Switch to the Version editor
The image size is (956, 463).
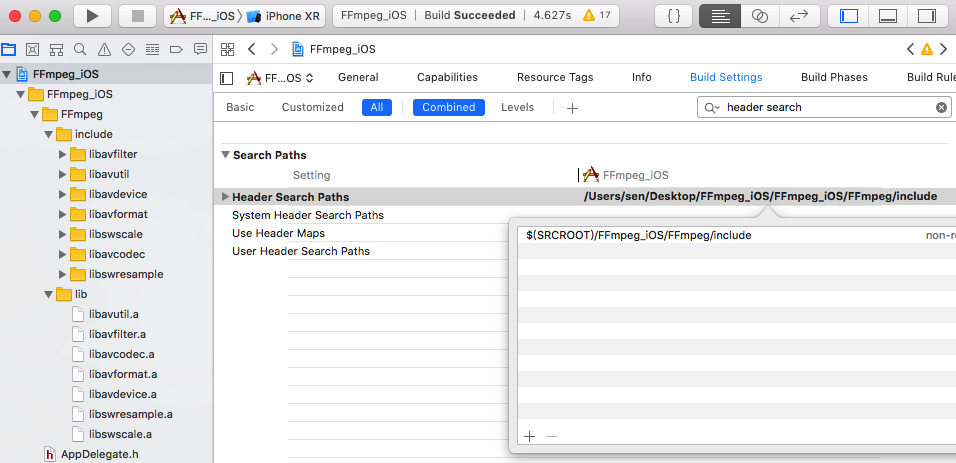tap(799, 16)
